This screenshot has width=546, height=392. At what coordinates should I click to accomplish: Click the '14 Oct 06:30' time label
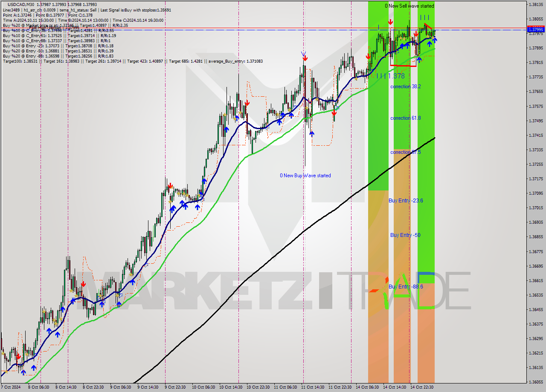pyautogui.click(x=367, y=387)
